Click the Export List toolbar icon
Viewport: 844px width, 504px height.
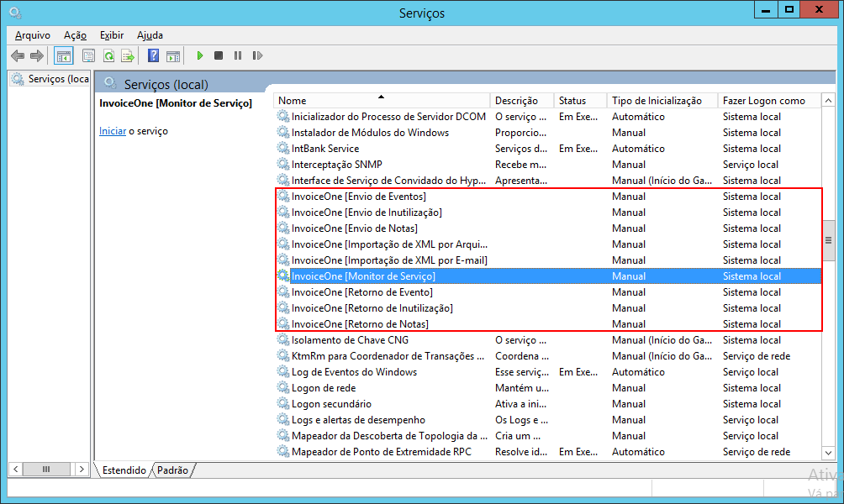[x=128, y=55]
